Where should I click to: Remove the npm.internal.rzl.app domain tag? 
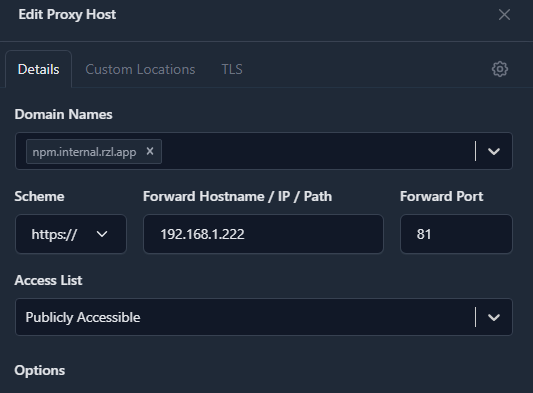click(x=150, y=151)
